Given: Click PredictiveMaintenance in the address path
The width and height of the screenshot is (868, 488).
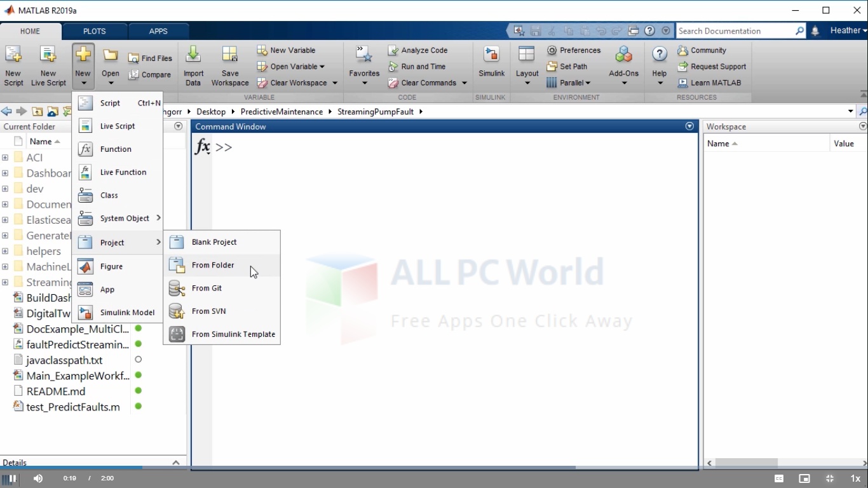Looking at the screenshot, I should [x=281, y=112].
